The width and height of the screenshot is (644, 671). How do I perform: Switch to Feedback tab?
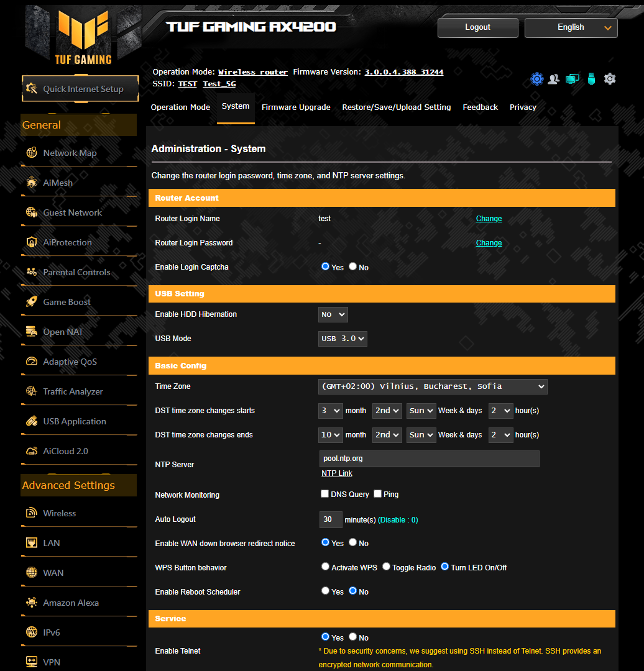[480, 107]
